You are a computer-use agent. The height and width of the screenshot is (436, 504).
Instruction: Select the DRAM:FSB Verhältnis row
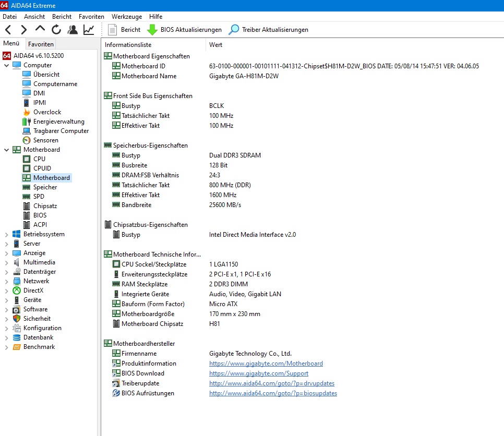302,175
